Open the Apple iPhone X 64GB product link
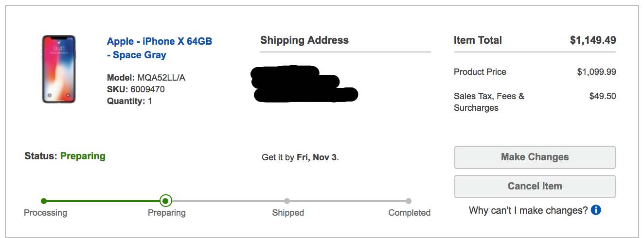Image resolution: width=644 pixels, height=238 pixels. point(160,48)
